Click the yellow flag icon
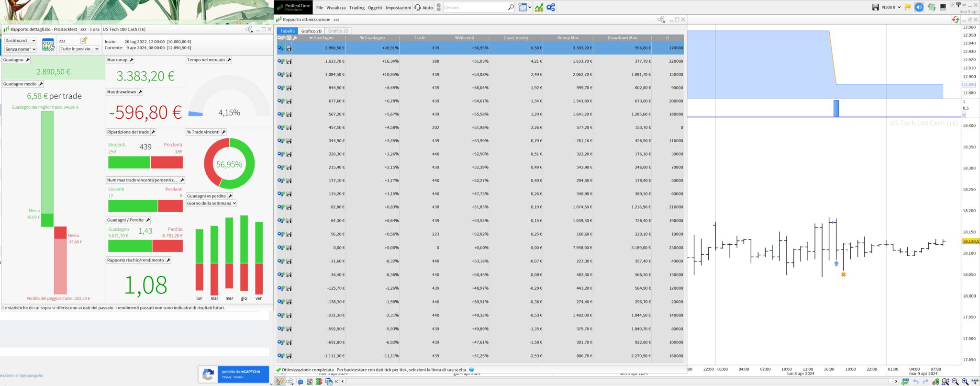 (907, 7)
